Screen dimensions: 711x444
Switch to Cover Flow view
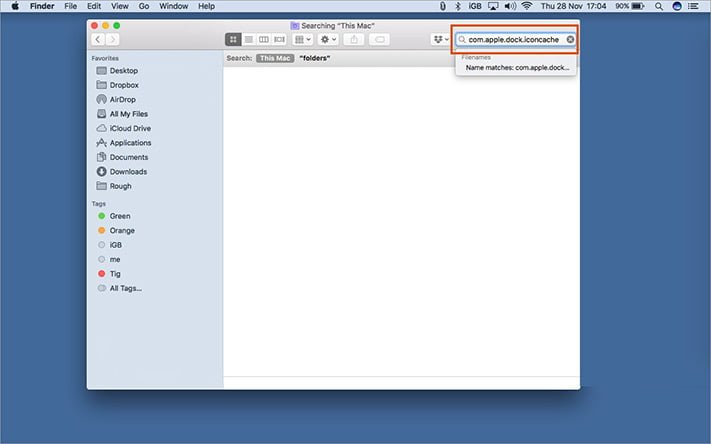pos(279,39)
